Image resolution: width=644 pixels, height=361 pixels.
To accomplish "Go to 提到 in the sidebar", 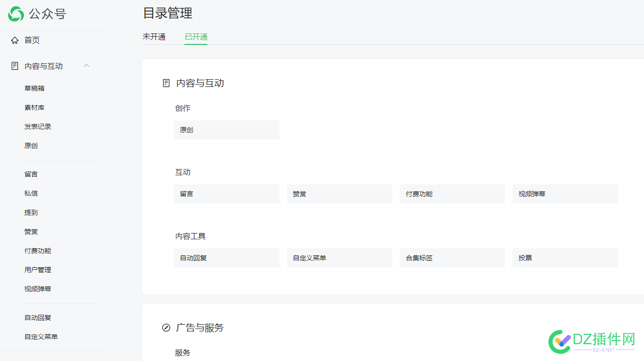I will 31,212.
